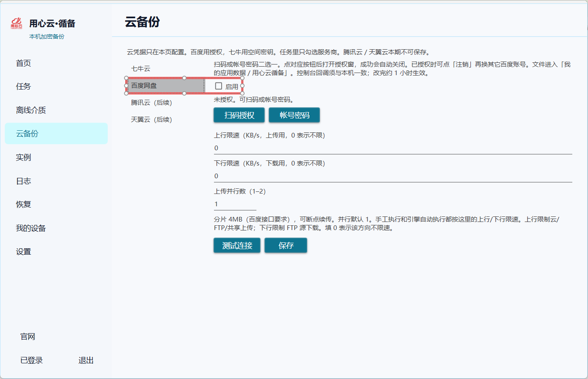Viewport: 588px width, 379px height.
Task: Focus the 上传并行数 input field
Action: pyautogui.click(x=235, y=204)
